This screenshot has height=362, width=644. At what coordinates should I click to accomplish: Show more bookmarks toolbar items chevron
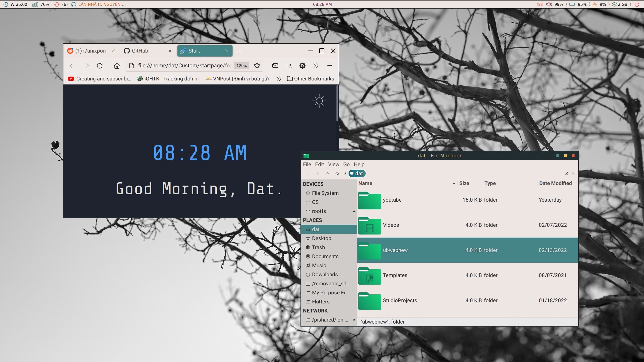coord(279,79)
